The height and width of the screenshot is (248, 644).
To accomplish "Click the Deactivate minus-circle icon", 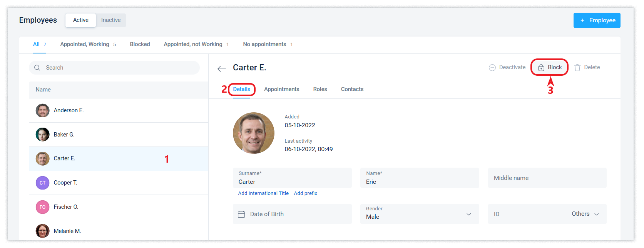I will click(x=492, y=68).
